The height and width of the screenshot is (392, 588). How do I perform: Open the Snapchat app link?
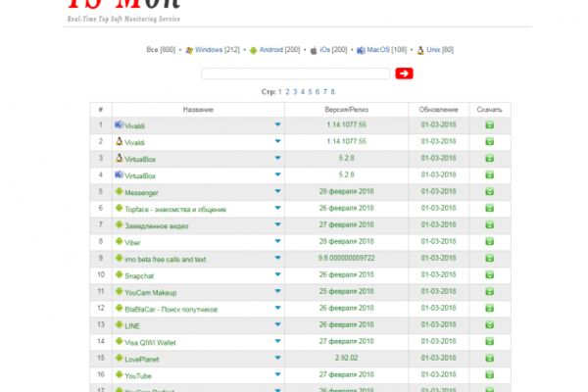point(139,275)
